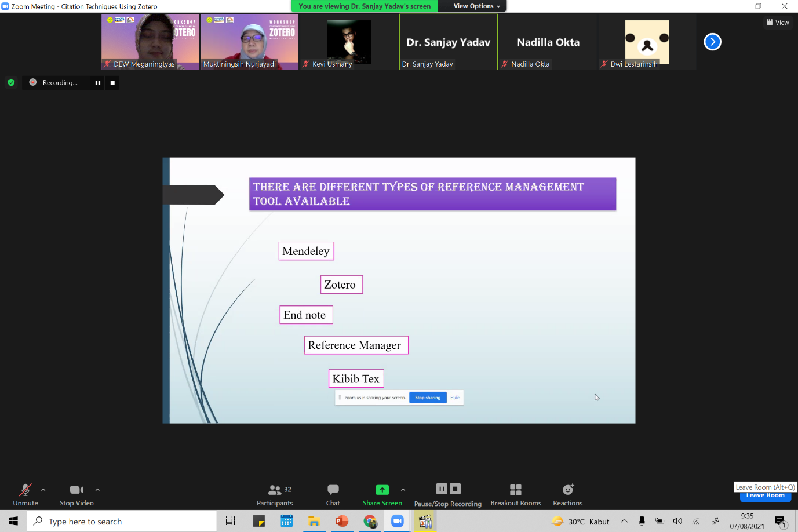The width and height of the screenshot is (798, 532).
Task: Open the Windows notification center
Action: pos(781,521)
